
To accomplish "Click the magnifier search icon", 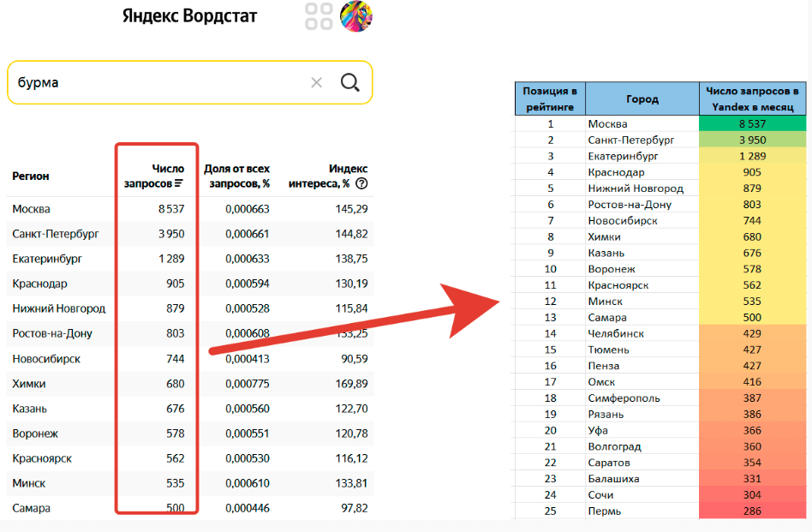I will [349, 82].
